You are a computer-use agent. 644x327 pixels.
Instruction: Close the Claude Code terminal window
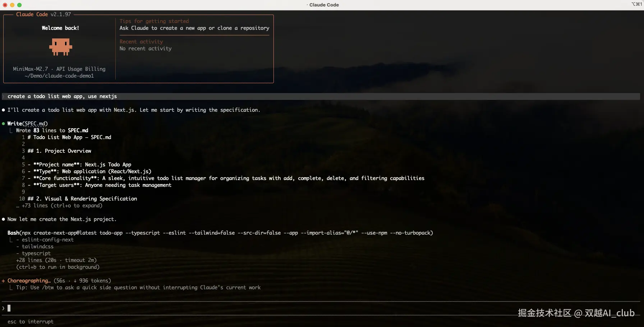(5, 5)
